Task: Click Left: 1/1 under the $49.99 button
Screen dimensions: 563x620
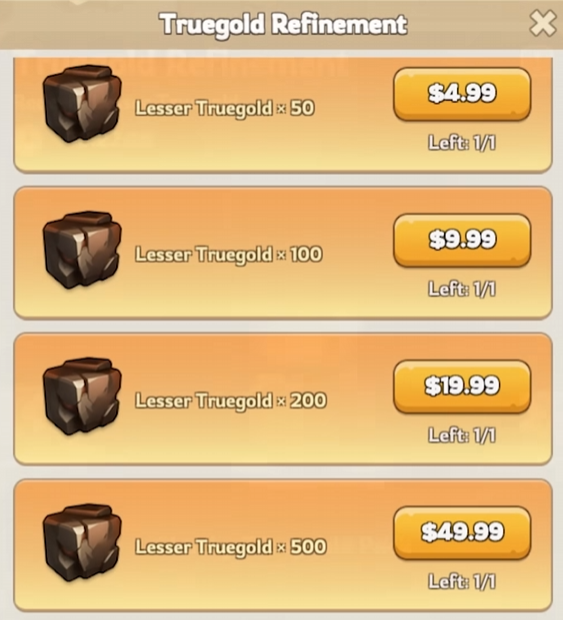Action: [x=462, y=582]
